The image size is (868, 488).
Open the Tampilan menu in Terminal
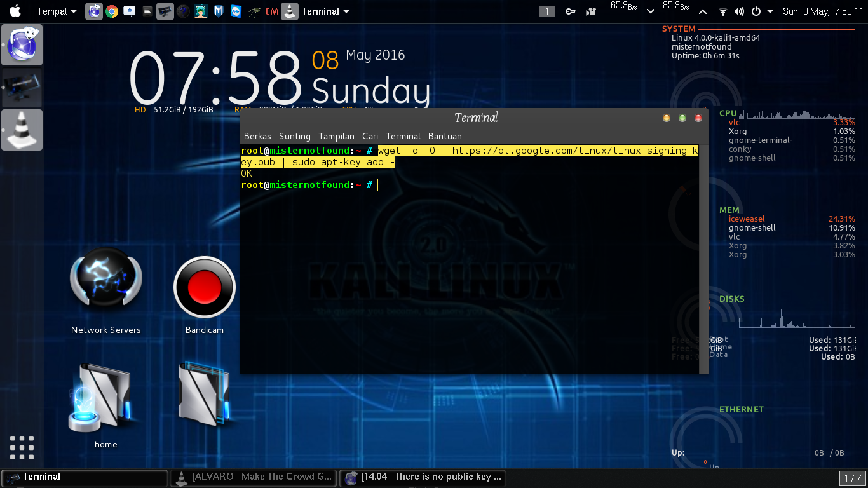click(x=337, y=136)
